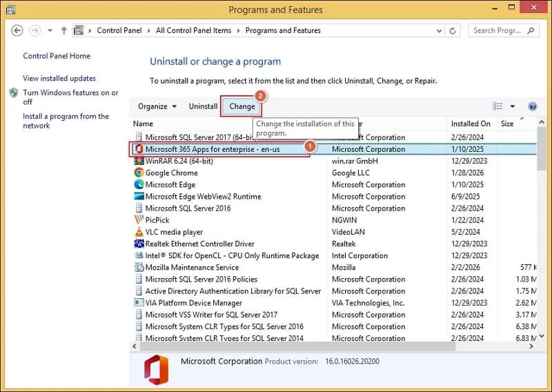Click the horizontal scrollbar thumb
Screen dimensions: 552x392
298,346
